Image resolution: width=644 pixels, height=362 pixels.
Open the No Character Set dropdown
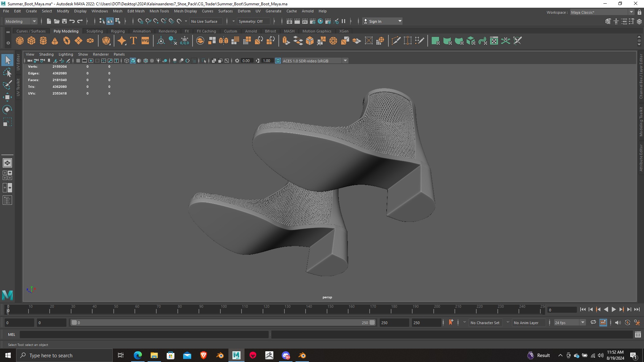[x=485, y=323]
